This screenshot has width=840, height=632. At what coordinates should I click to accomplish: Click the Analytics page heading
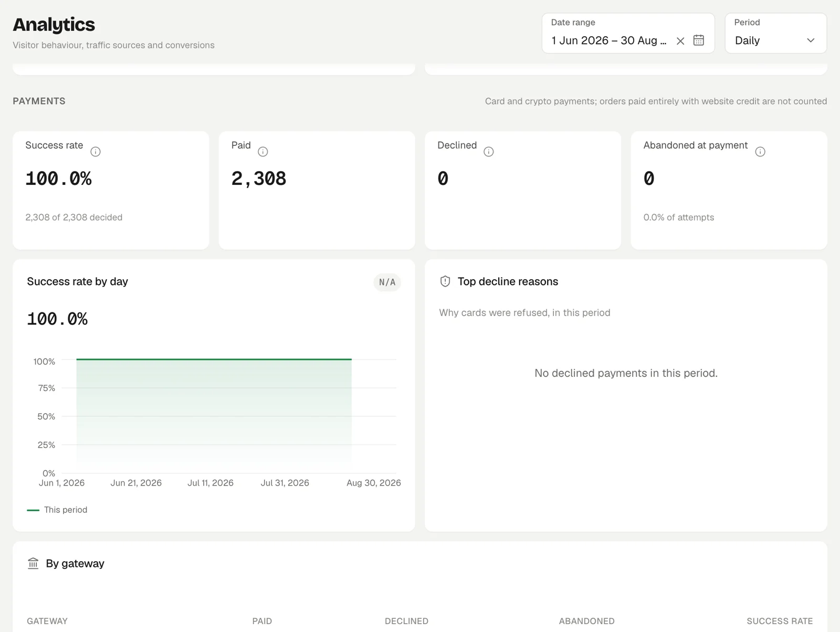pos(54,25)
